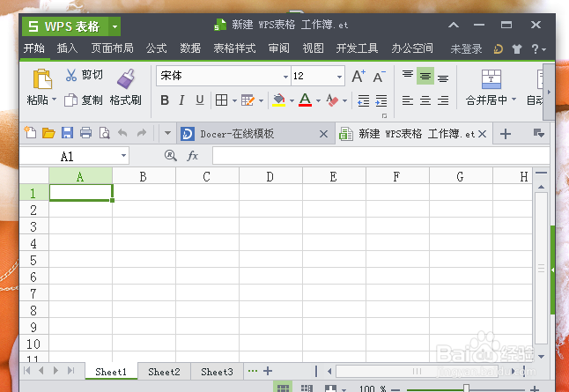Screen dimensions: 569x392
Task: Toggle middle vertical alignment
Action: point(425,76)
